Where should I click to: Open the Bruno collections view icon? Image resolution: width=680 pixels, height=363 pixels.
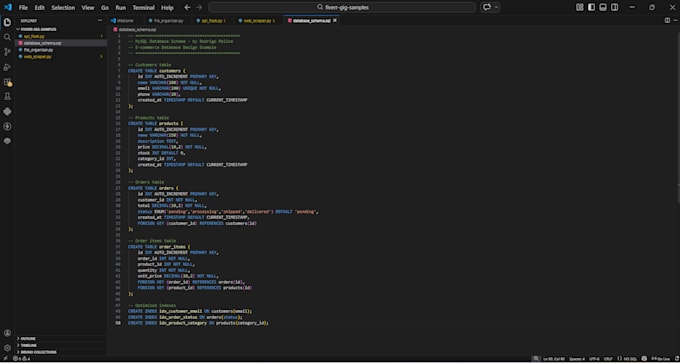coord(7,141)
